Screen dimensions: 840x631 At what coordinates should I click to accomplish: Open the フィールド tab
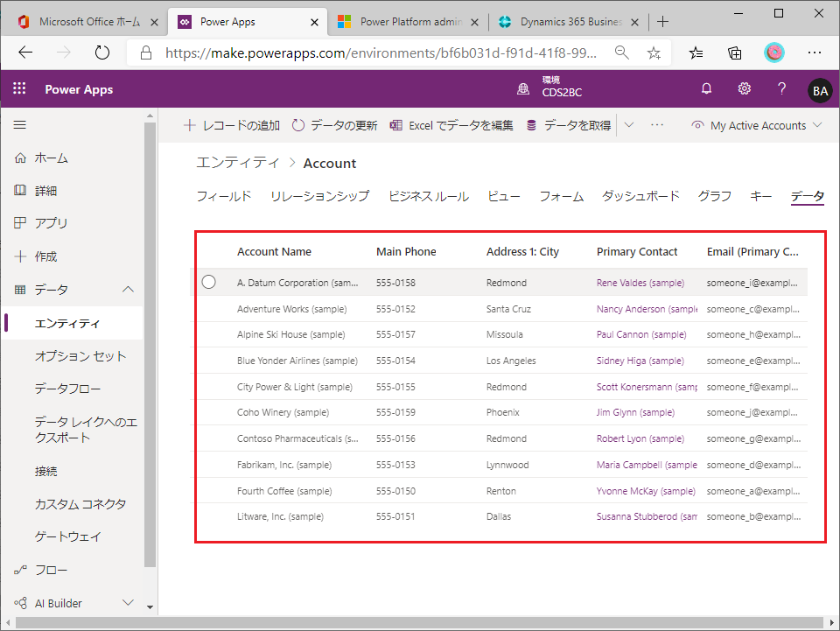coord(224,196)
